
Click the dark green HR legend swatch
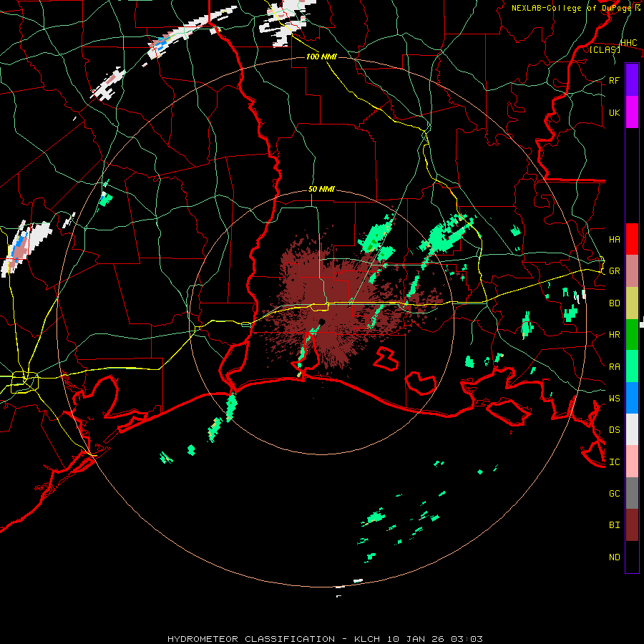[x=632, y=334]
